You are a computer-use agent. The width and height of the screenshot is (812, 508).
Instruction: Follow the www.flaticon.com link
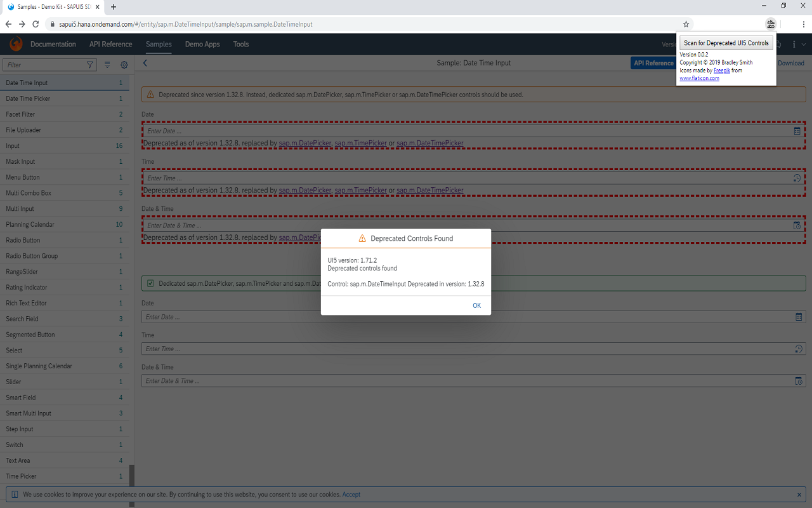click(x=699, y=77)
